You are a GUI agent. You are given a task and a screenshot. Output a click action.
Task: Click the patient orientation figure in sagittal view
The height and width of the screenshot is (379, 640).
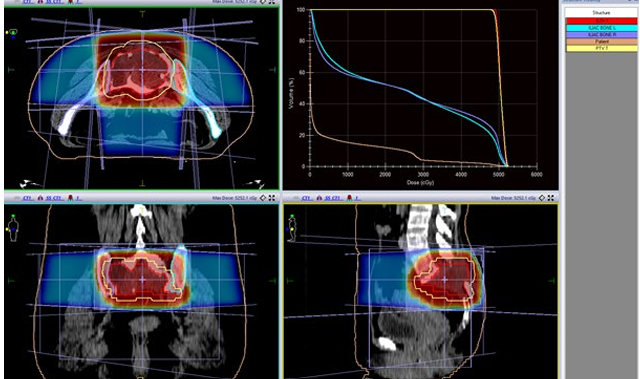click(292, 228)
